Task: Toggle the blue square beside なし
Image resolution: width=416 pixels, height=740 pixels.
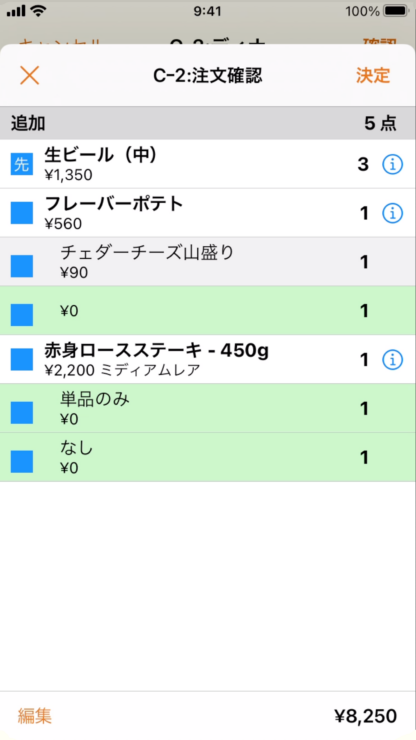Action: [x=22, y=462]
